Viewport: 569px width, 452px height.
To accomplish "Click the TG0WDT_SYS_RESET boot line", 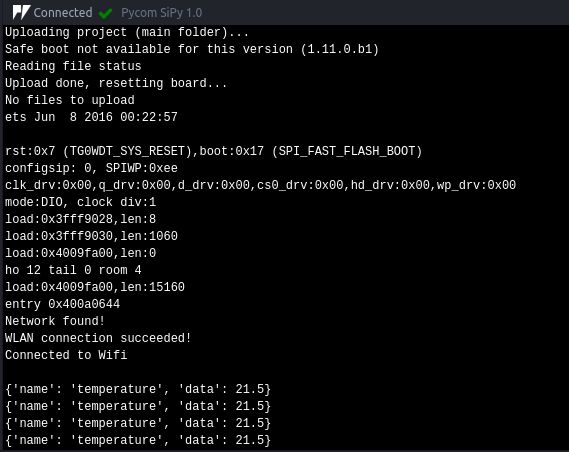I will pos(214,151).
